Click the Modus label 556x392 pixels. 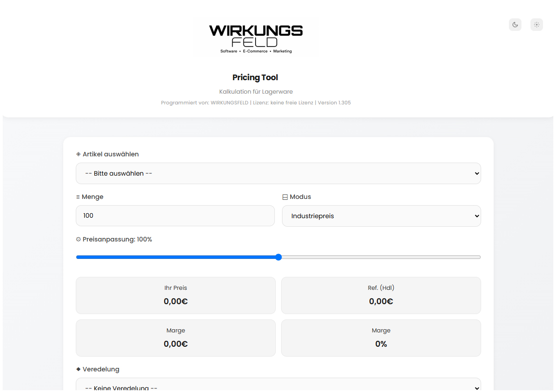(297, 197)
